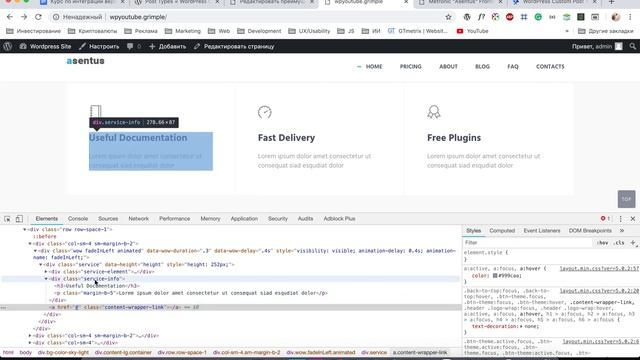This screenshot has height=360, width=640.
Task: Switch to the Computed styles tab
Action: [502, 231]
